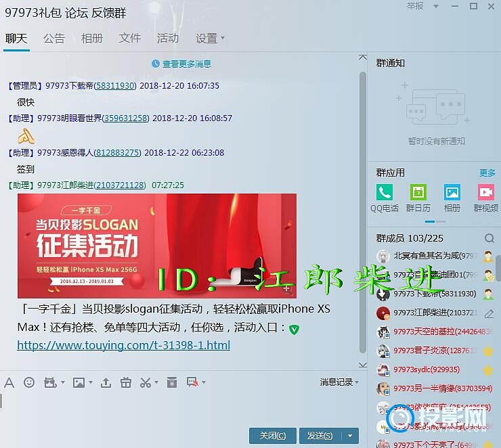Viewport: 501px width, 448px height.
Task: Click the upload file icon
Action: 106,382
